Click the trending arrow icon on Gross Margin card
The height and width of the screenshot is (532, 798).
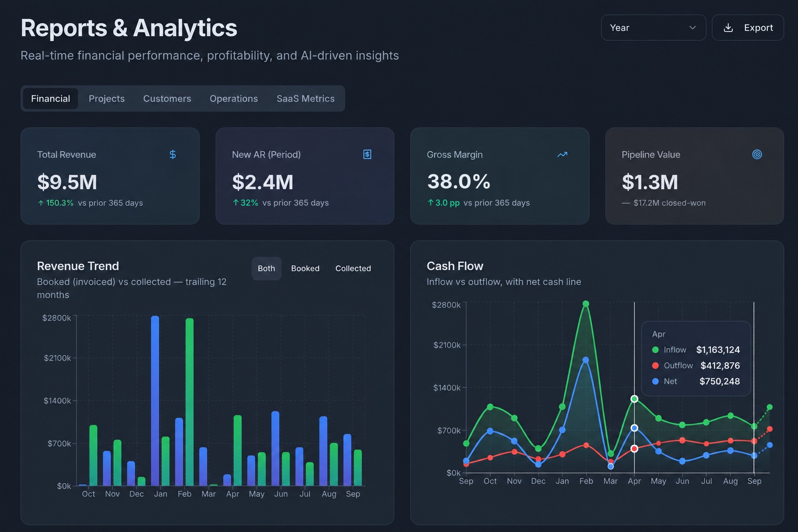point(562,154)
